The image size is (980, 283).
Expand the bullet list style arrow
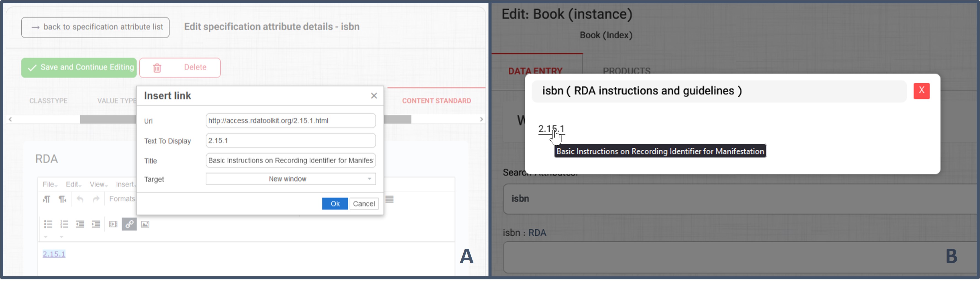(46, 237)
